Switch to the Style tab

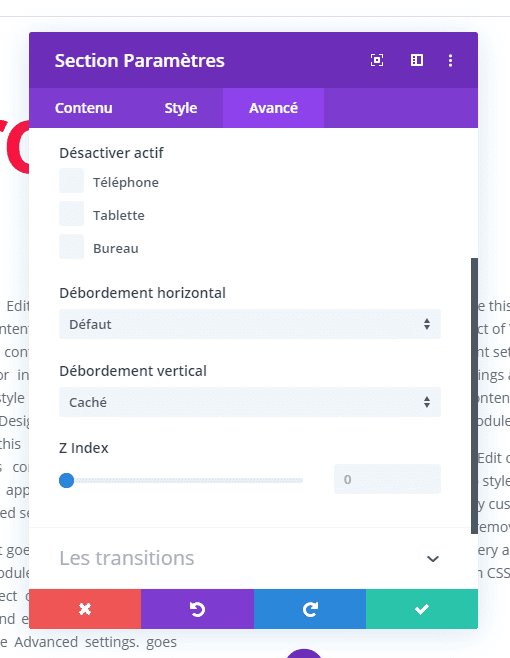pyautogui.click(x=180, y=108)
